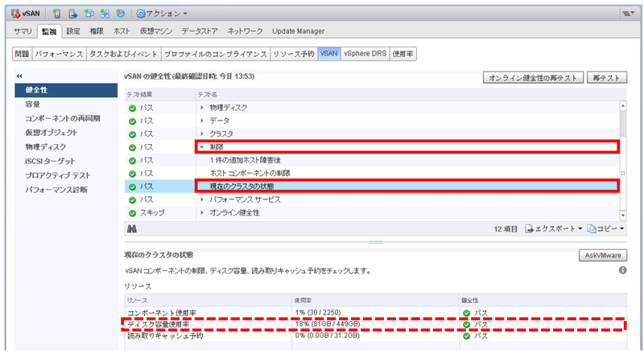
Task: Click the panel options icon at top right
Action: (x=627, y=14)
